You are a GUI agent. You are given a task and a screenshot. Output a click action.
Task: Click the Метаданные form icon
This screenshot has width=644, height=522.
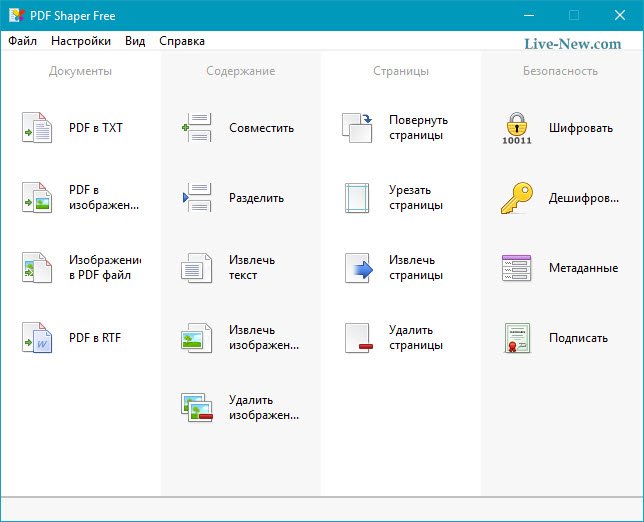point(517,268)
